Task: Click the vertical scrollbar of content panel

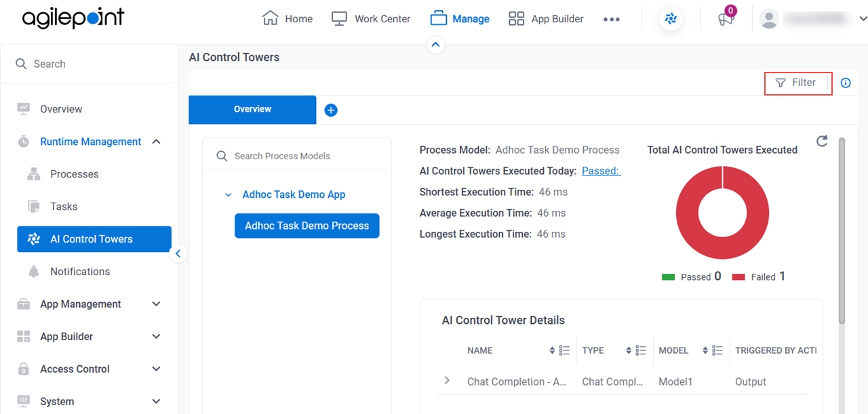Action: coord(842,230)
